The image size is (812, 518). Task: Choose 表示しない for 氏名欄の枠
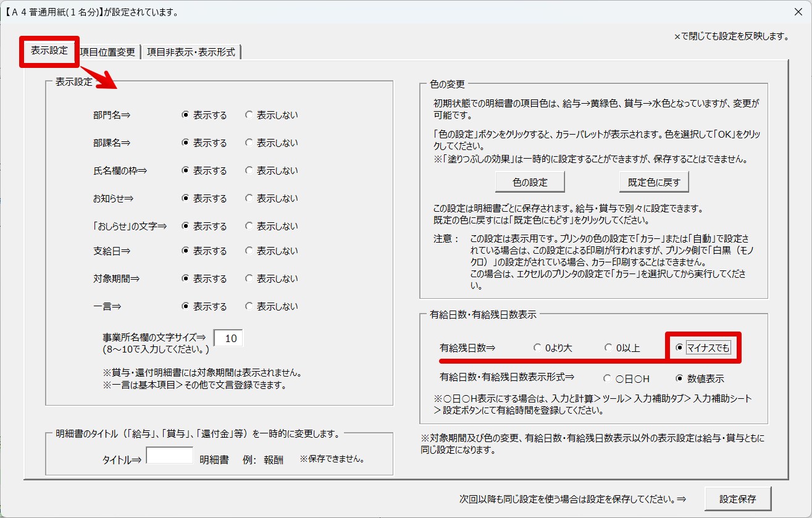tap(249, 170)
